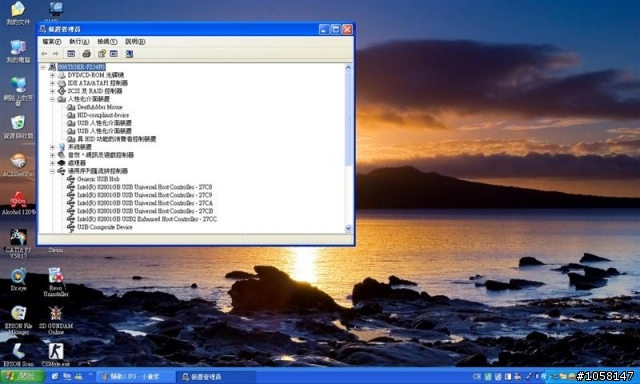Click the EPSON File Manager desktop icon
The height and width of the screenshot is (384, 640).
[18, 320]
